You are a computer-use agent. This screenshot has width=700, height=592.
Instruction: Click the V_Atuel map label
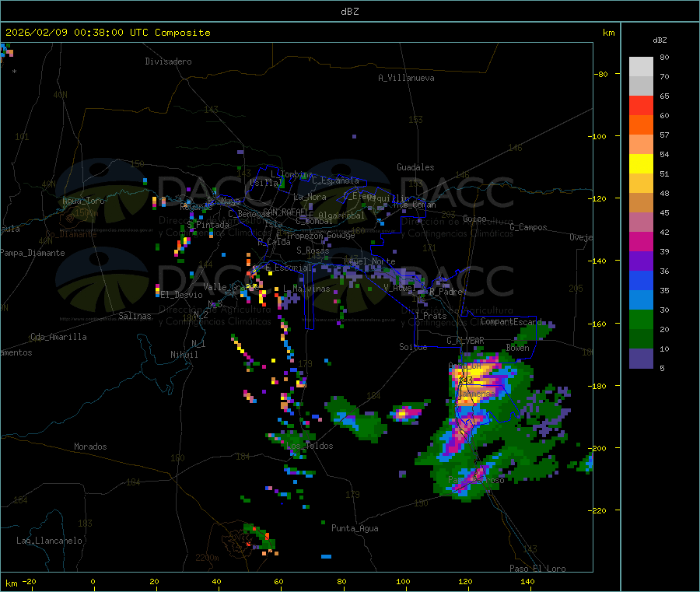pos(400,288)
